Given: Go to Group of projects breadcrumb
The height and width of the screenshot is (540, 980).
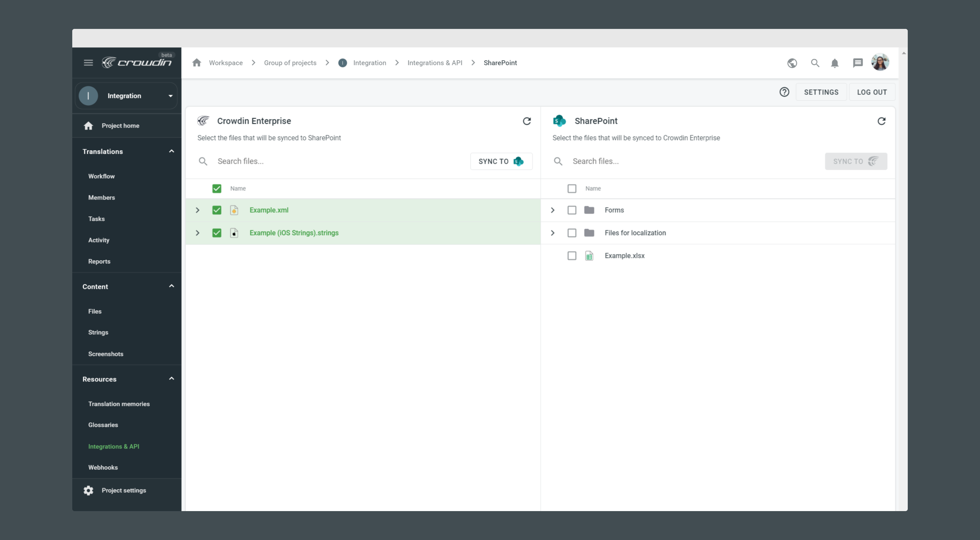Looking at the screenshot, I should click(x=290, y=63).
